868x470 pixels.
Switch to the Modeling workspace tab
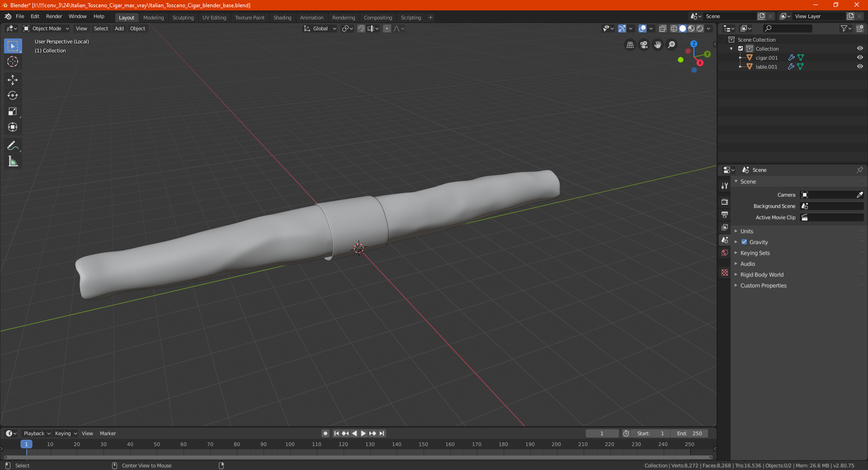coord(153,18)
